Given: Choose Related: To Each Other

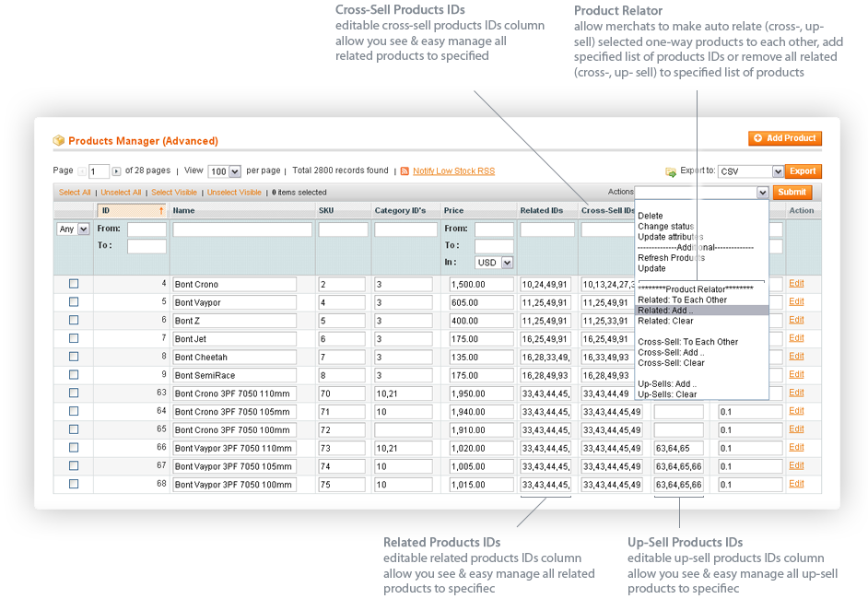Looking at the screenshot, I should (682, 300).
